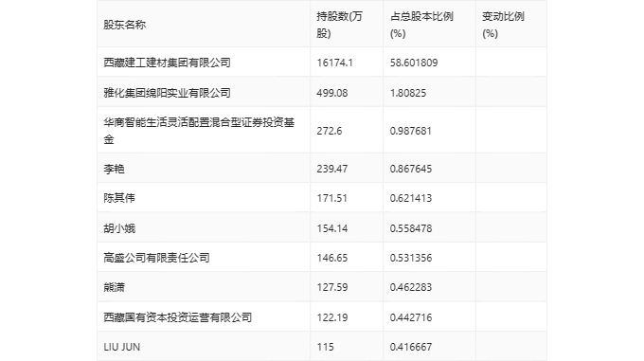Screen dimensions: 644x361
Task: Click the percentage 1.80825
Action: pyautogui.click(x=408, y=93)
